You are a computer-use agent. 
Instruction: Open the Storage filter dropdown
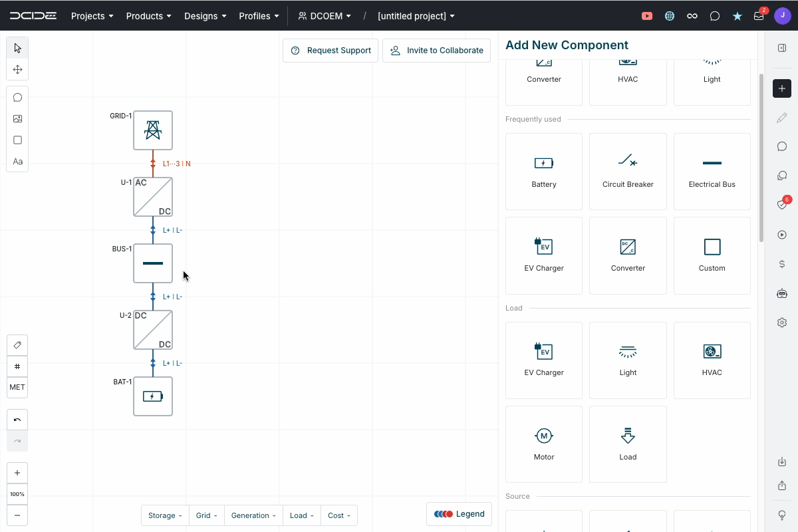tap(164, 515)
